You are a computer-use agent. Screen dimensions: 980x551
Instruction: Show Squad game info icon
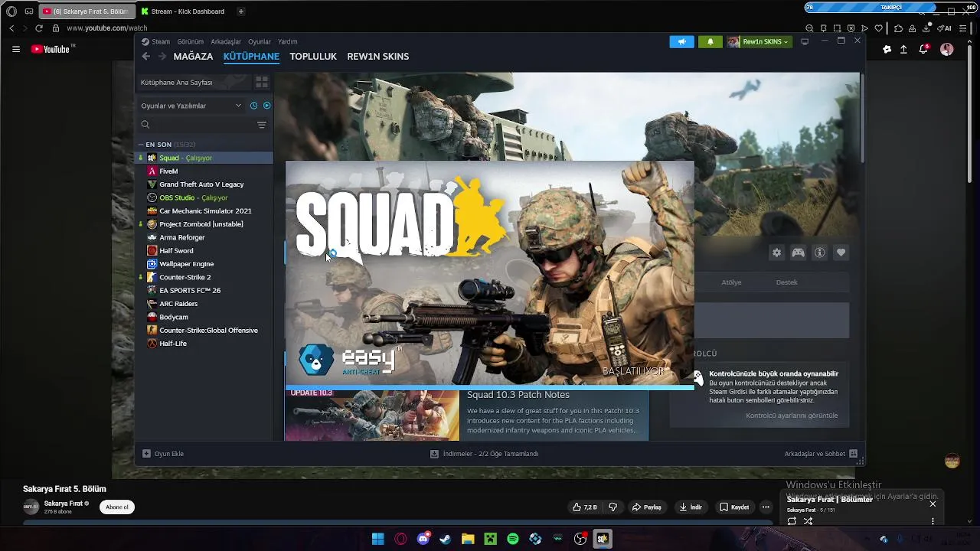click(819, 253)
